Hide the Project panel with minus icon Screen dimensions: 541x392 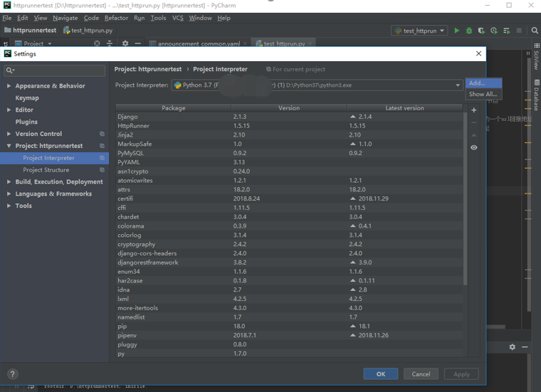pos(137,43)
